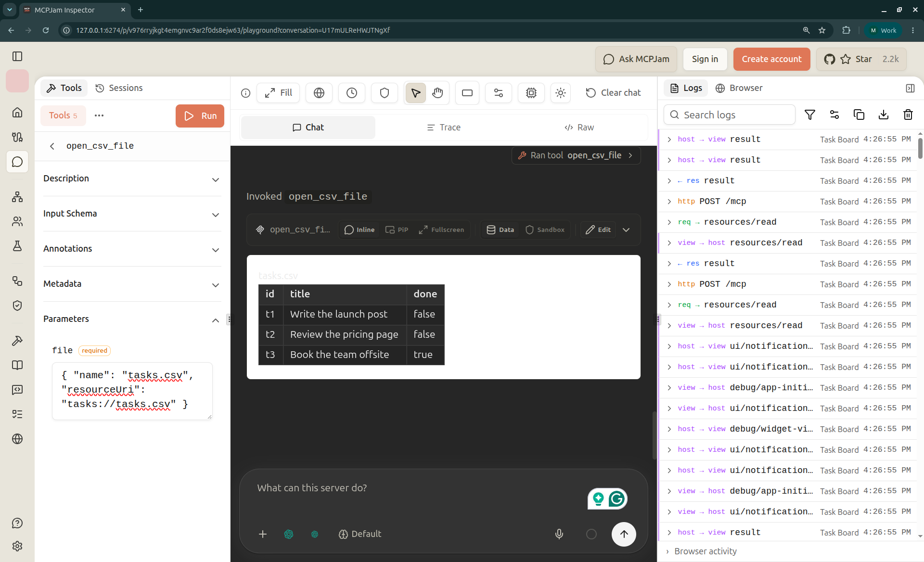The height and width of the screenshot is (562, 924).
Task: Open the sliders settings icon in chat toolbar
Action: coord(499,93)
